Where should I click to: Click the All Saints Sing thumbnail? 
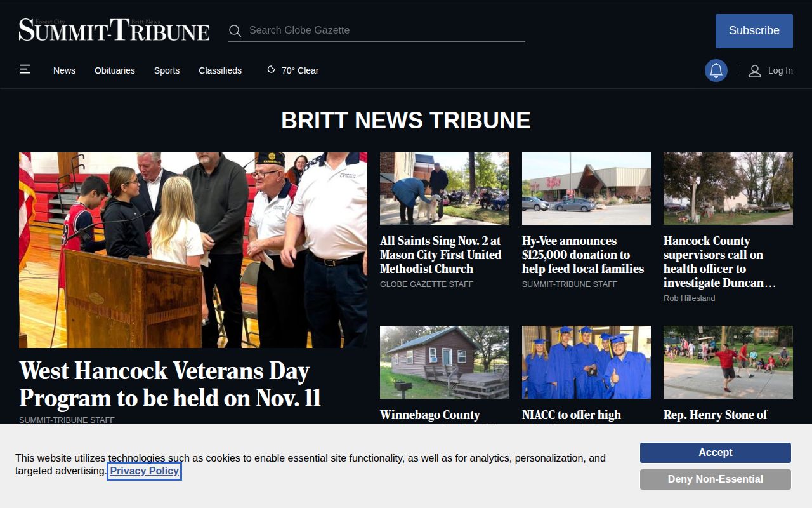pyautogui.click(x=445, y=189)
